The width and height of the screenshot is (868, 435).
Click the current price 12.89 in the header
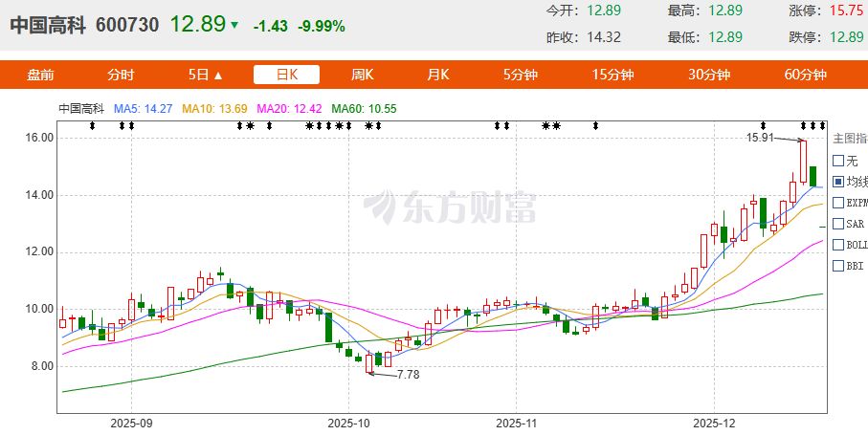pos(198,24)
